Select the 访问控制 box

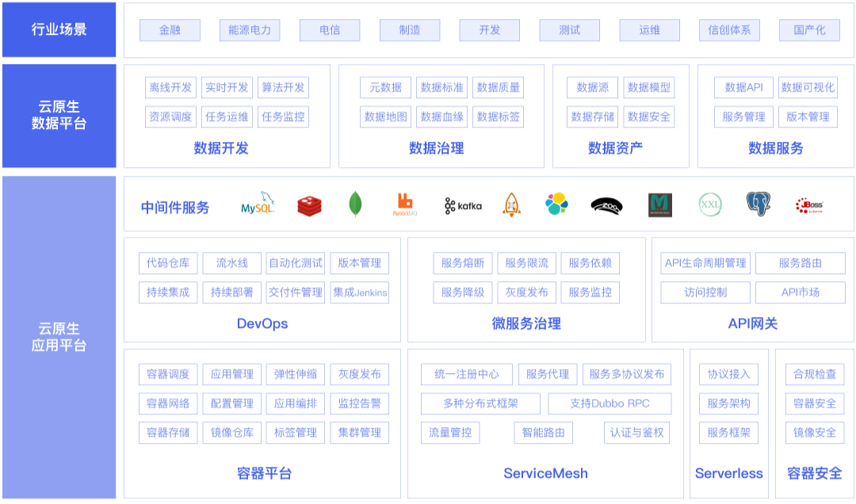(x=705, y=292)
